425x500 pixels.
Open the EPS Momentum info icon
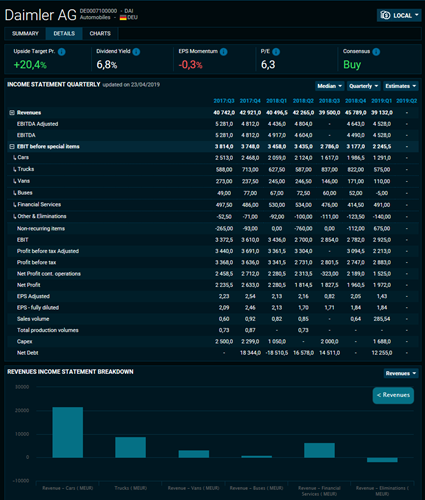tap(224, 52)
